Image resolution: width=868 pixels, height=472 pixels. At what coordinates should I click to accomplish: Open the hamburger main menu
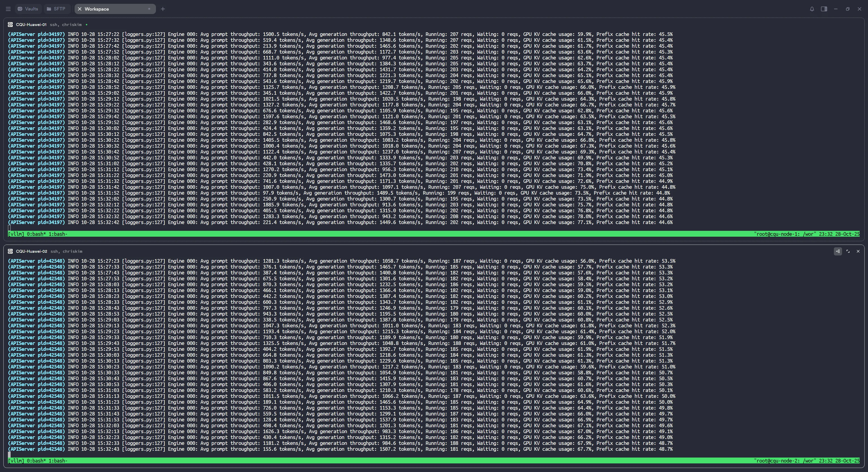8,9
